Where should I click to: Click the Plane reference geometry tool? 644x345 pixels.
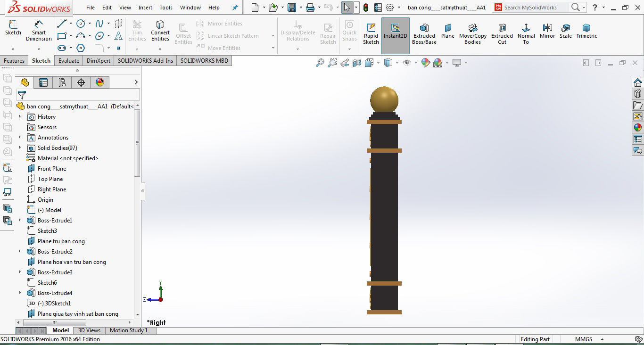(x=448, y=31)
